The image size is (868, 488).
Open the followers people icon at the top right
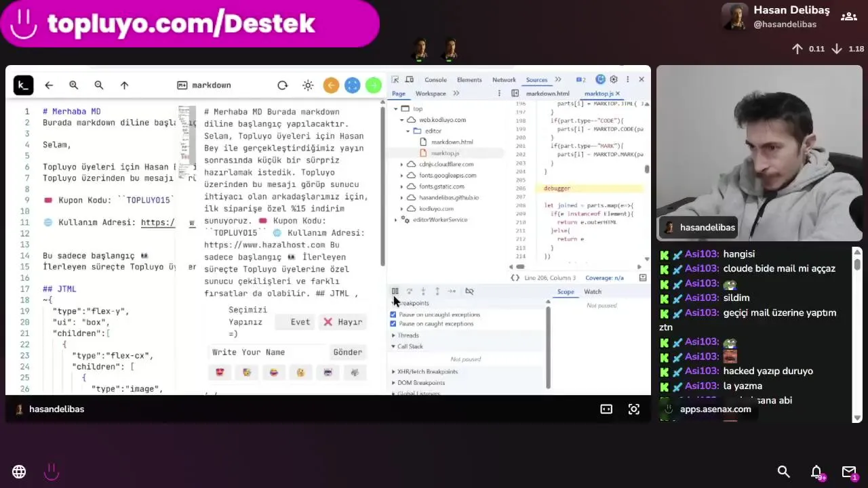click(848, 17)
